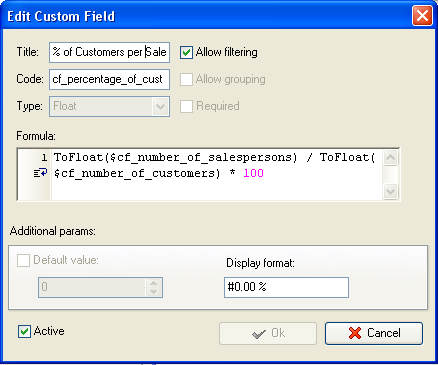Click formula scrollbar down arrow

[390, 191]
